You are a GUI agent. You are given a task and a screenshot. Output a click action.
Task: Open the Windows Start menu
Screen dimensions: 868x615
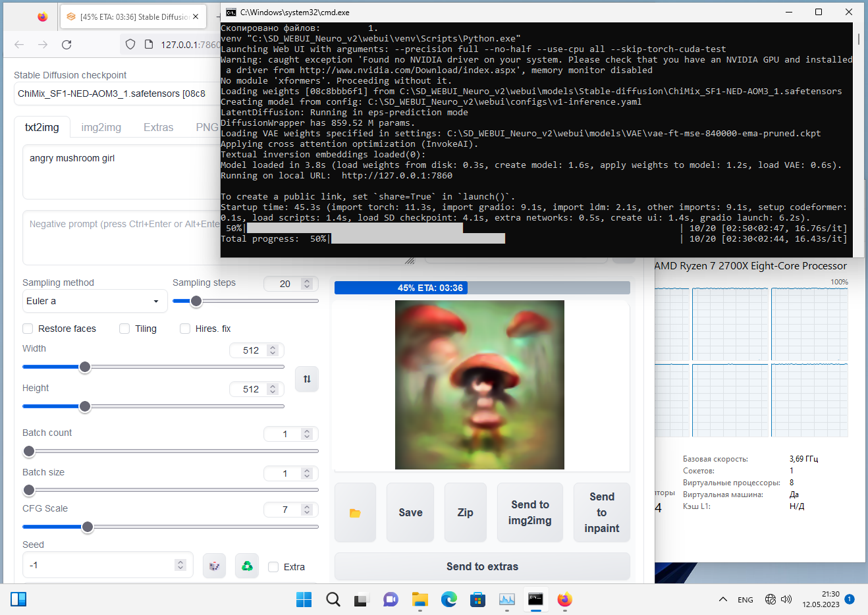[304, 599]
